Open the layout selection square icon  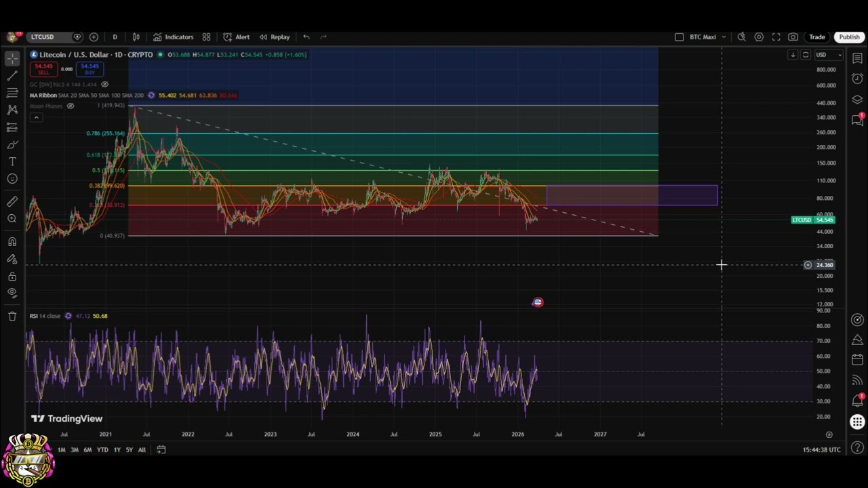679,37
